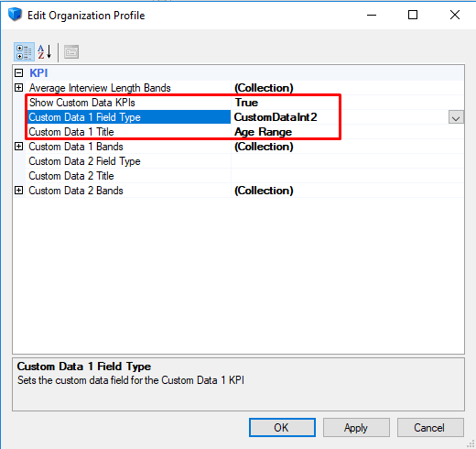Open the Custom Data 1 Field Type dropdown
Screen dimensions: 476x449
(x=456, y=117)
